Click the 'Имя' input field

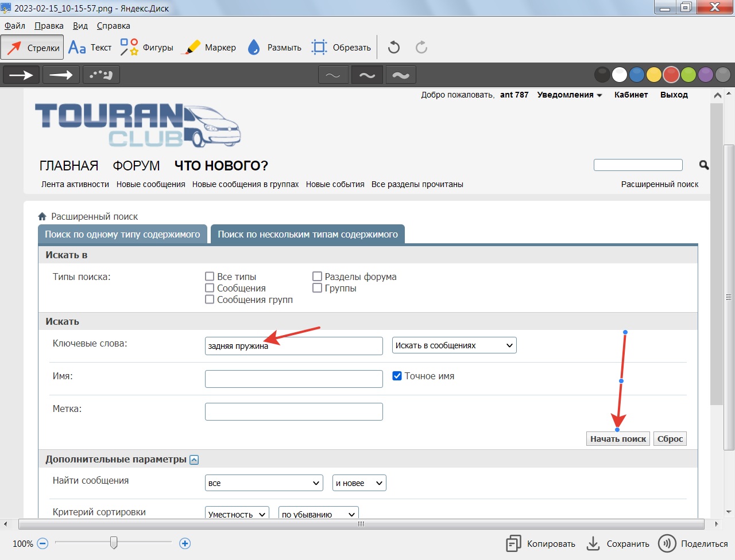(294, 379)
